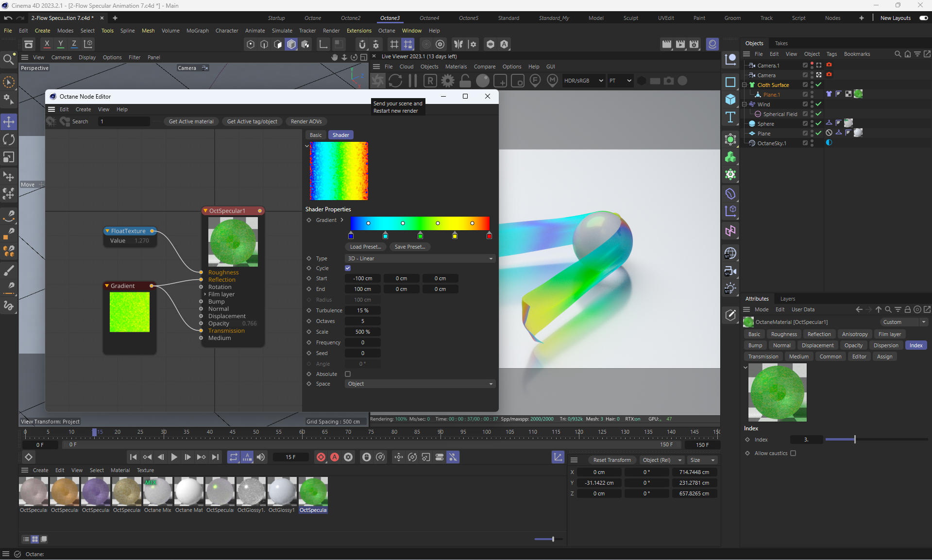Select the yellow gradient color knot
Screen dimensions: 932x560
coord(455,236)
